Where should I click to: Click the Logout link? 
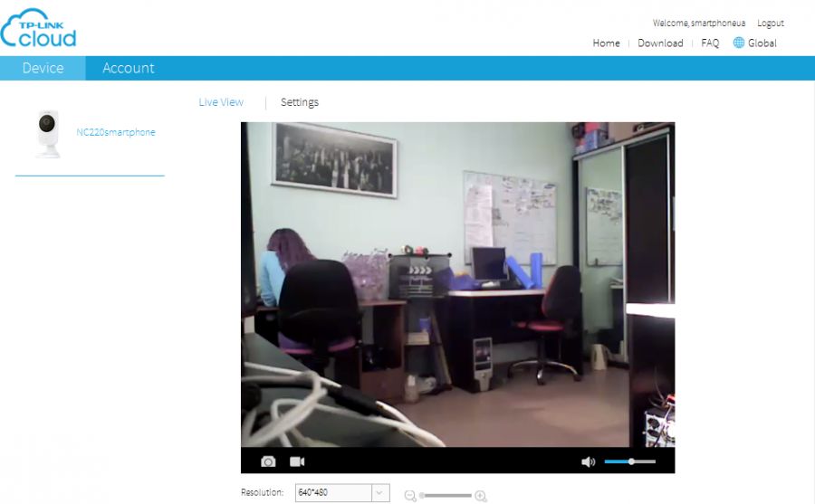771,23
